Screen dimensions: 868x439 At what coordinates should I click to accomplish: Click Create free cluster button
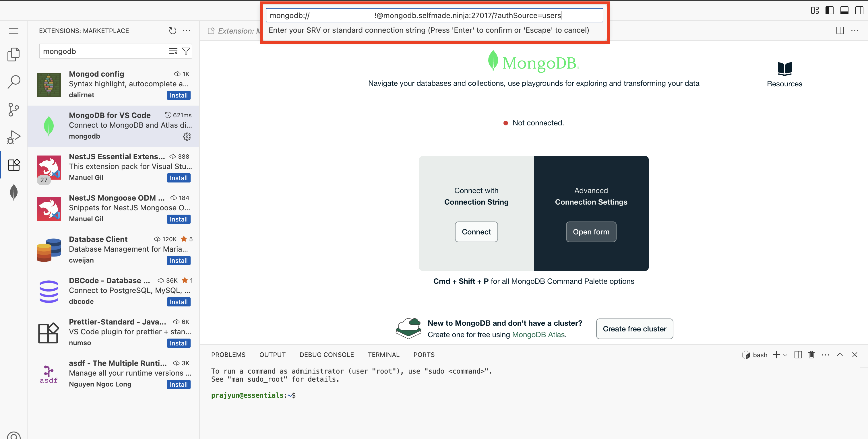click(634, 329)
